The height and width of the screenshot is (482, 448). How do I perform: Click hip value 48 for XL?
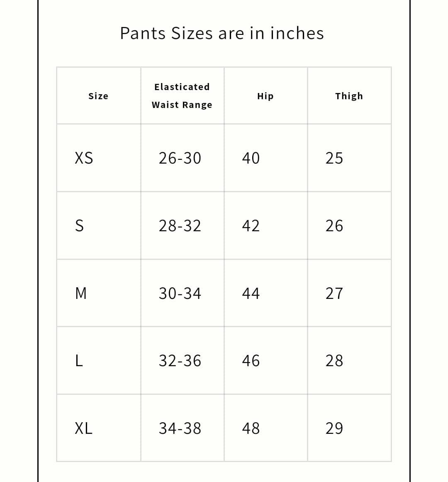tap(251, 428)
